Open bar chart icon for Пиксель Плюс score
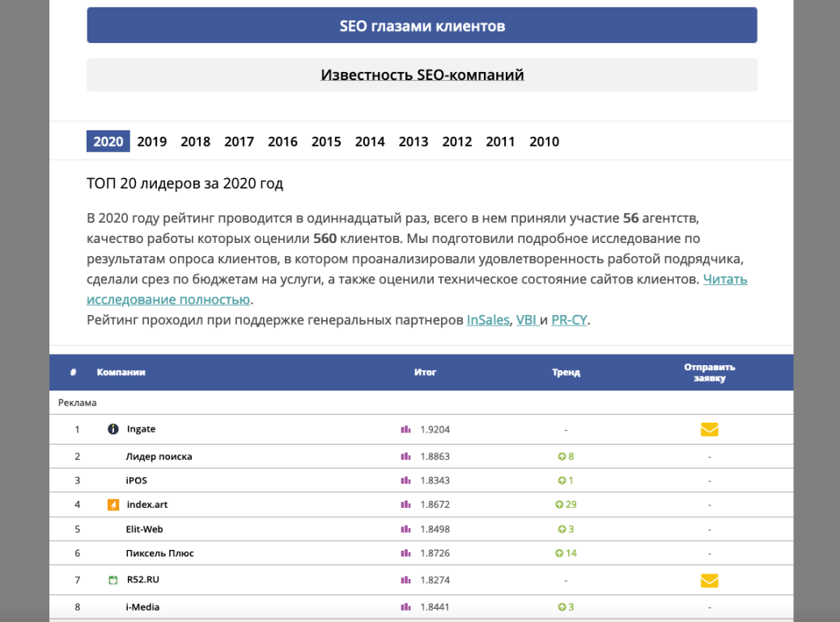 (x=405, y=553)
